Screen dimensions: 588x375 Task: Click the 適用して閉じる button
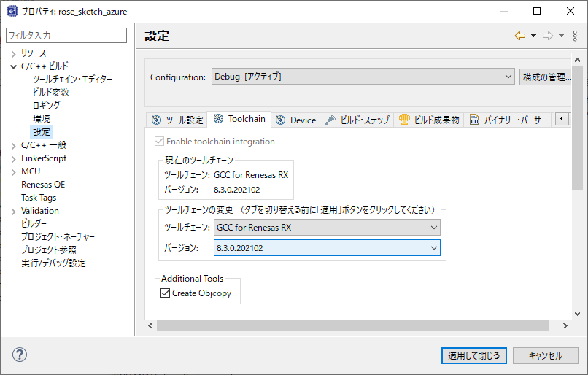coord(474,355)
